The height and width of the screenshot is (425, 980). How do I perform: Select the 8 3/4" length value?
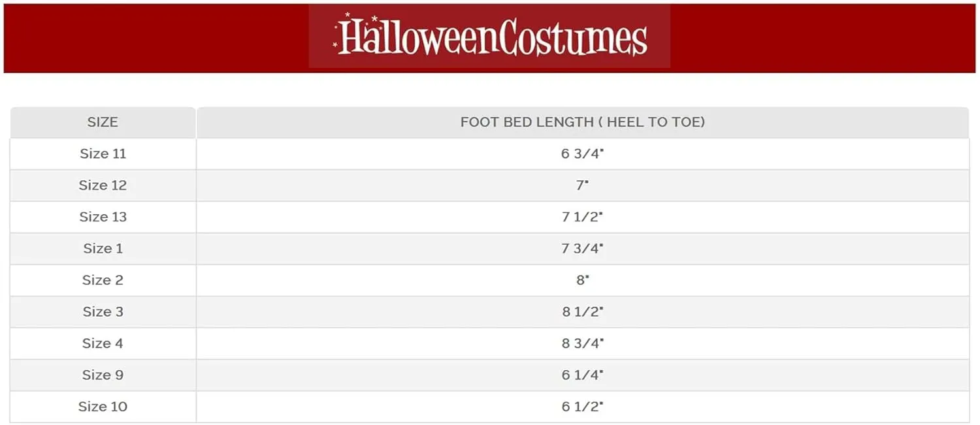(x=582, y=343)
